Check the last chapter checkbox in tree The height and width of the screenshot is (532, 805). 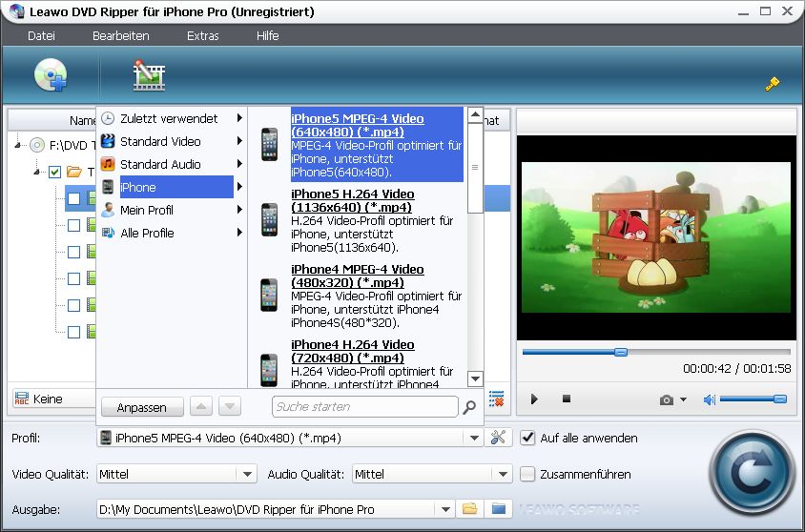coord(74,332)
